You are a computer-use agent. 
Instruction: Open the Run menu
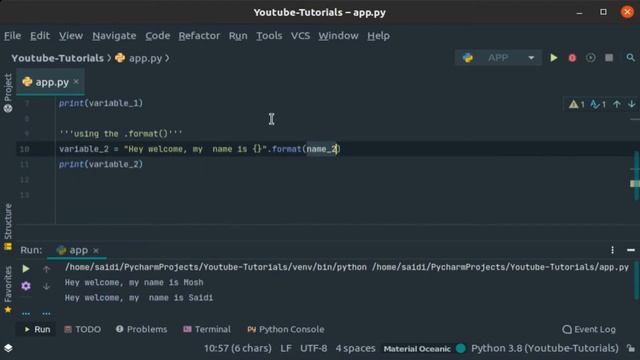238,36
